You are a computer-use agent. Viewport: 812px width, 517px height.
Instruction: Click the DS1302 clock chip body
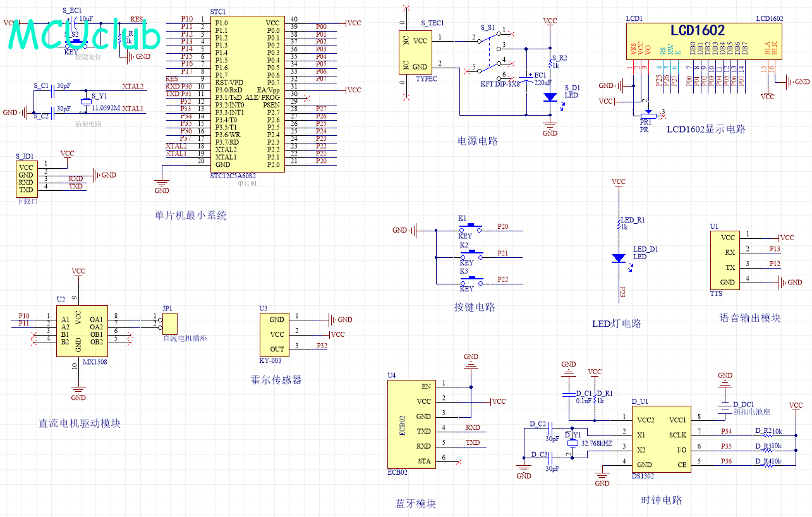point(662,439)
